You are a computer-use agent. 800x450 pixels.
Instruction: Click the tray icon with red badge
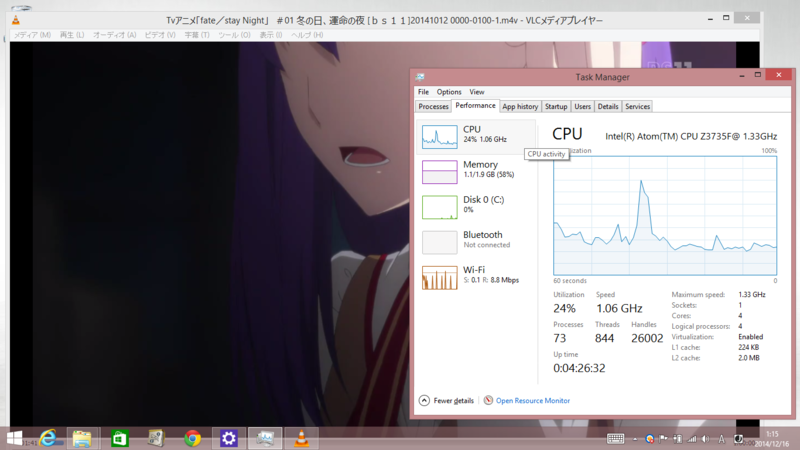point(649,439)
